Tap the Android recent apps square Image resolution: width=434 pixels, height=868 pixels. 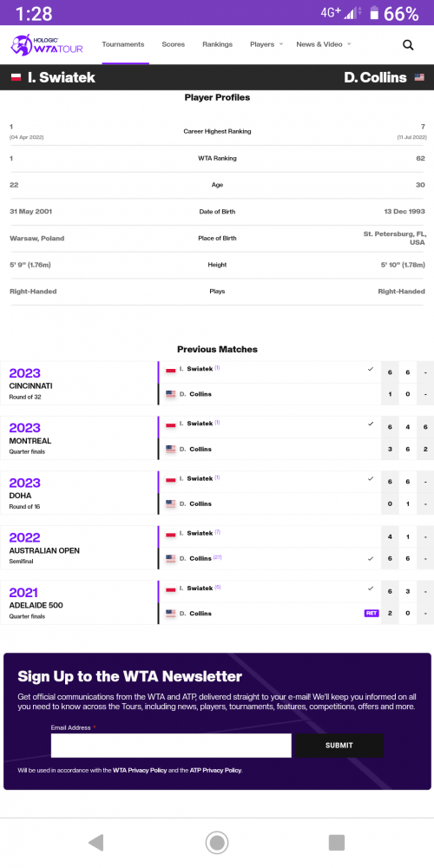tap(337, 843)
